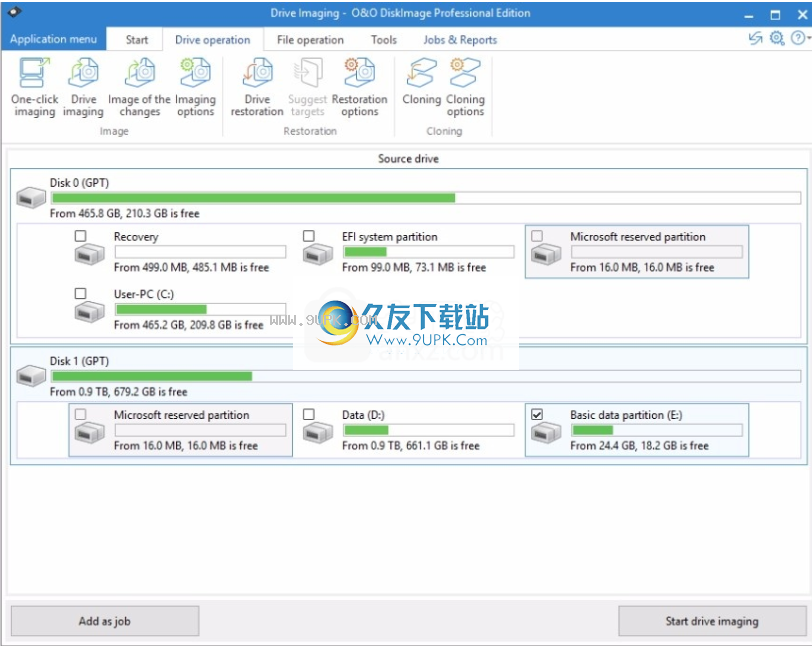Click 'From 24.4 GB, 18.2 GB is free' text
This screenshot has width=812, height=646.
[640, 446]
